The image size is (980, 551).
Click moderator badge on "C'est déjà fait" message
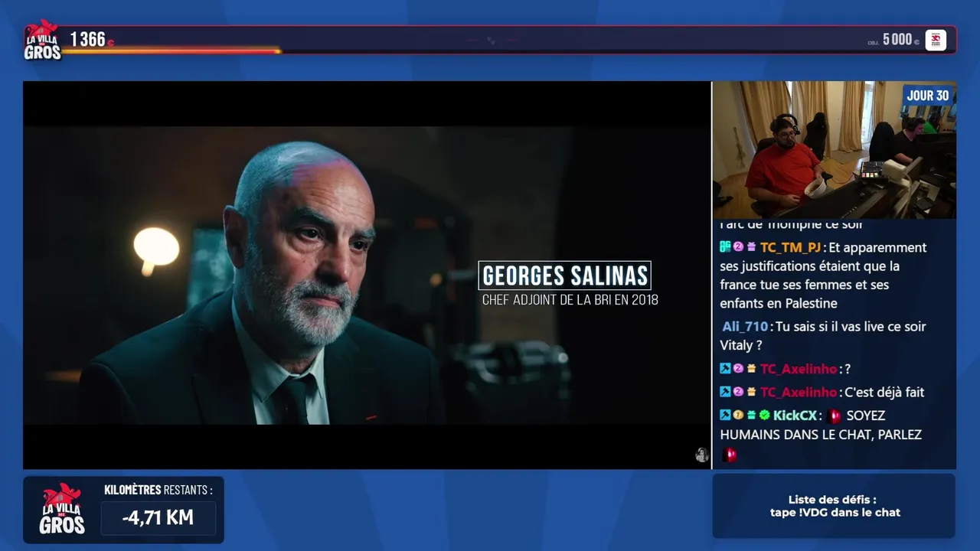click(x=725, y=392)
